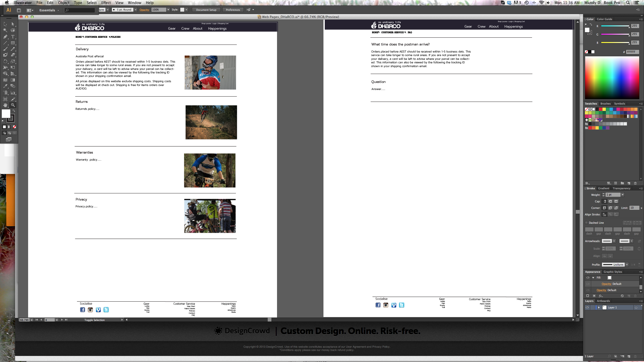Open the stroke Profile Uniform dropdown
Image resolution: width=644 pixels, height=362 pixels.
click(627, 265)
